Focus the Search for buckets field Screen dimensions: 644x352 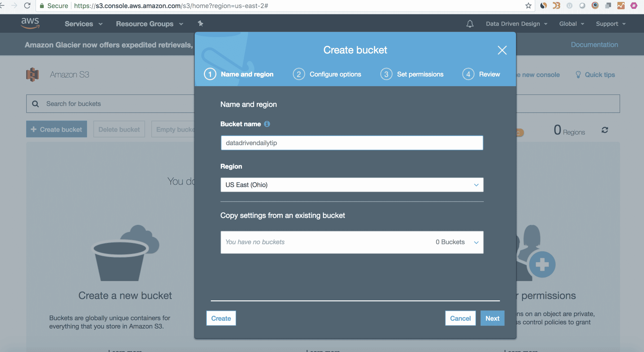pyautogui.click(x=111, y=104)
